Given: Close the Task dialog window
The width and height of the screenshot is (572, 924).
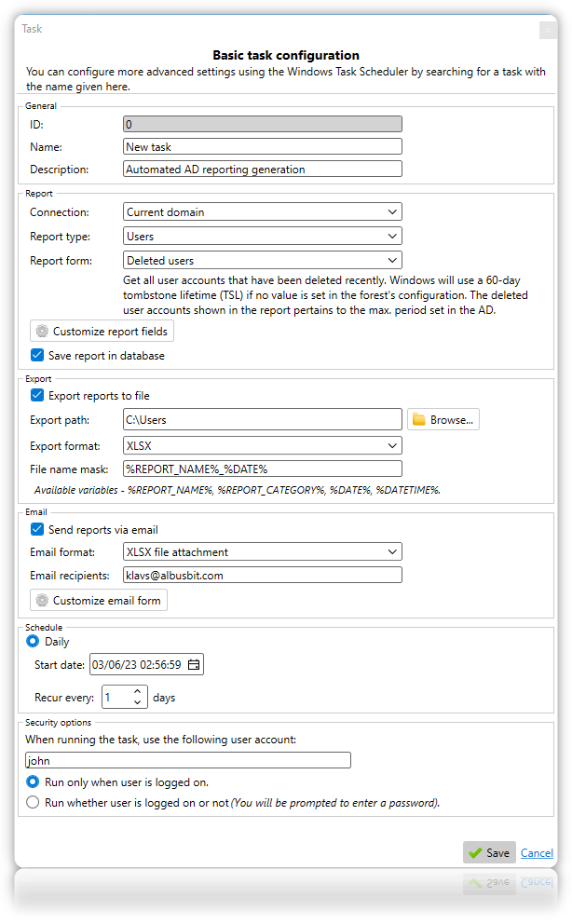Looking at the screenshot, I should pyautogui.click(x=549, y=30).
